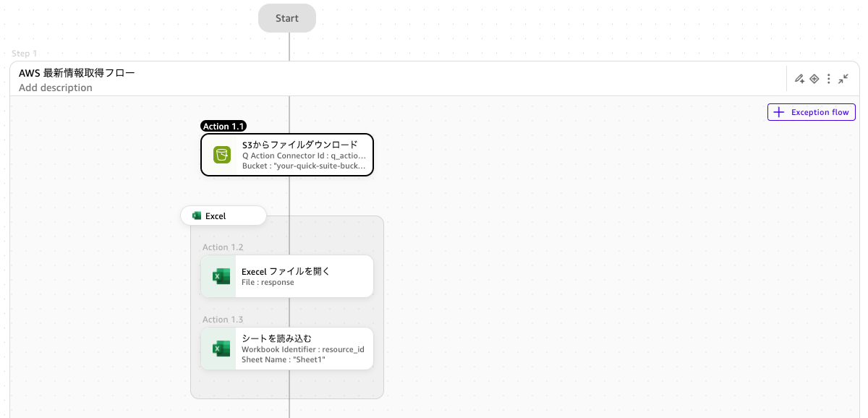Click the step title AWS 最新情報取得フロー

[77, 73]
